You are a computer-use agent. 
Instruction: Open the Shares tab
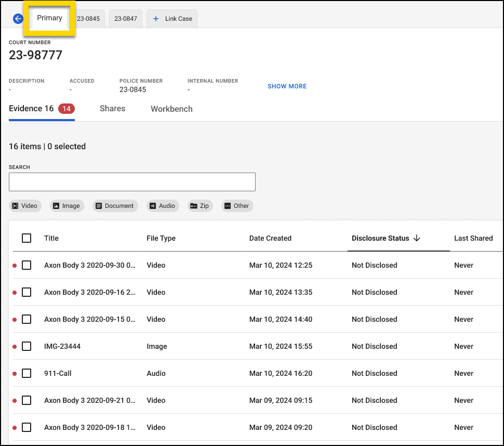[112, 109]
